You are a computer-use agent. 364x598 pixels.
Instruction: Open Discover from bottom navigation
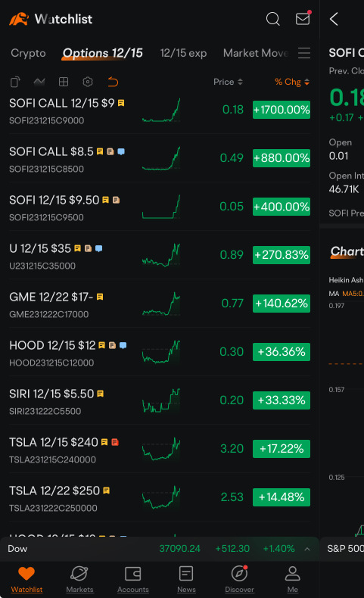[x=239, y=579]
